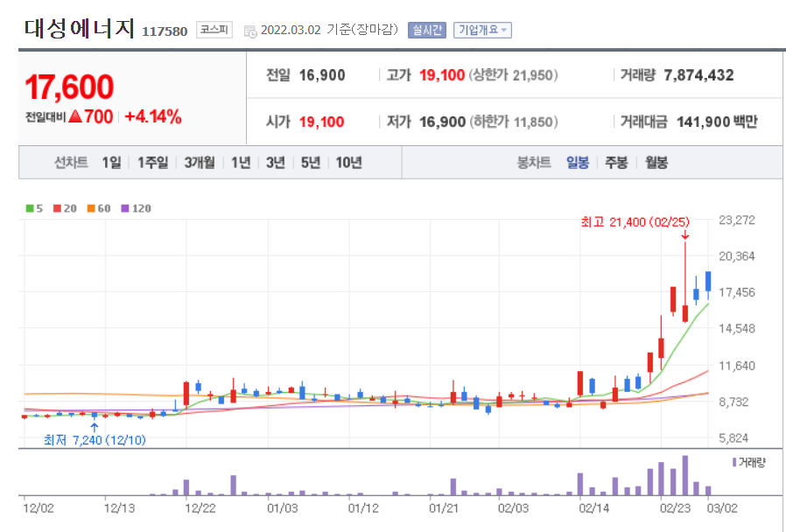Click the green 5-day moving average legend square
This screenshot has width=786, height=532.
30,208
